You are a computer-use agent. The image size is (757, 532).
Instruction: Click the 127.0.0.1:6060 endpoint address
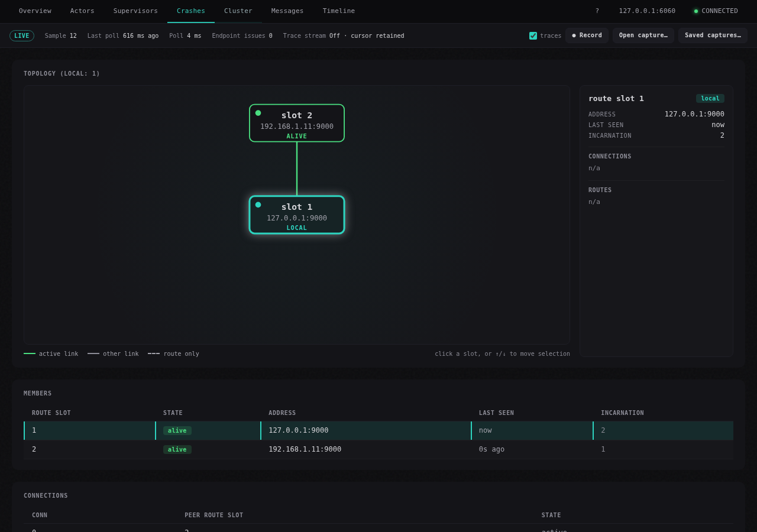click(x=647, y=11)
